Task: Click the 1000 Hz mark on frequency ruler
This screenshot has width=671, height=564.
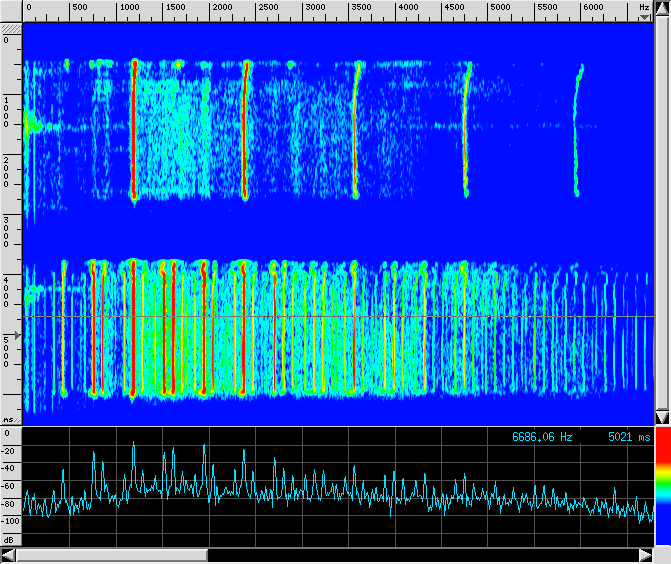Action: point(128,8)
